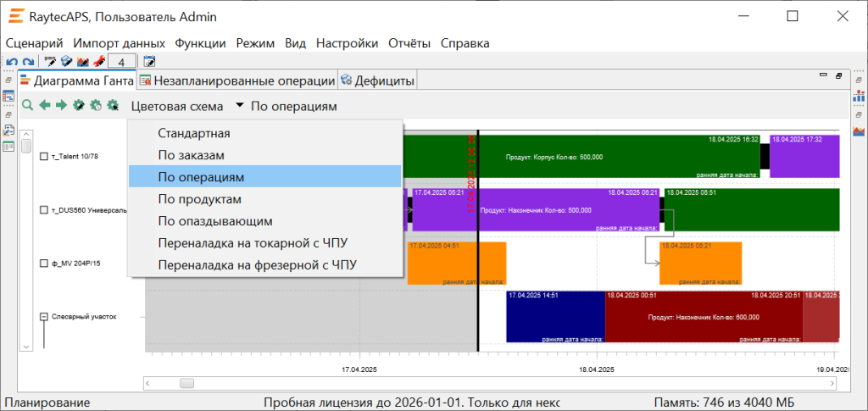868x411 pixels.
Task: Click the red wrench toolbar icon
Action: point(99,61)
